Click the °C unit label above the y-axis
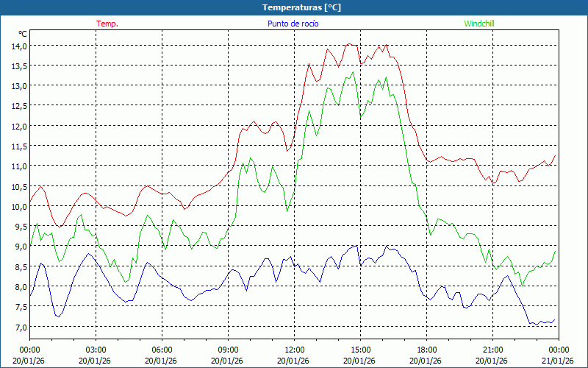The image size is (588, 368). coord(22,34)
